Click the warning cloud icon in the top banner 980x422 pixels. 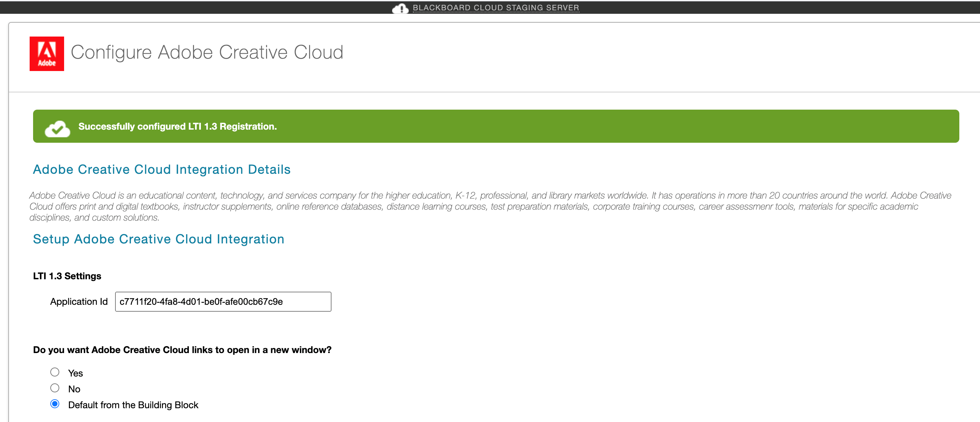pyautogui.click(x=400, y=8)
